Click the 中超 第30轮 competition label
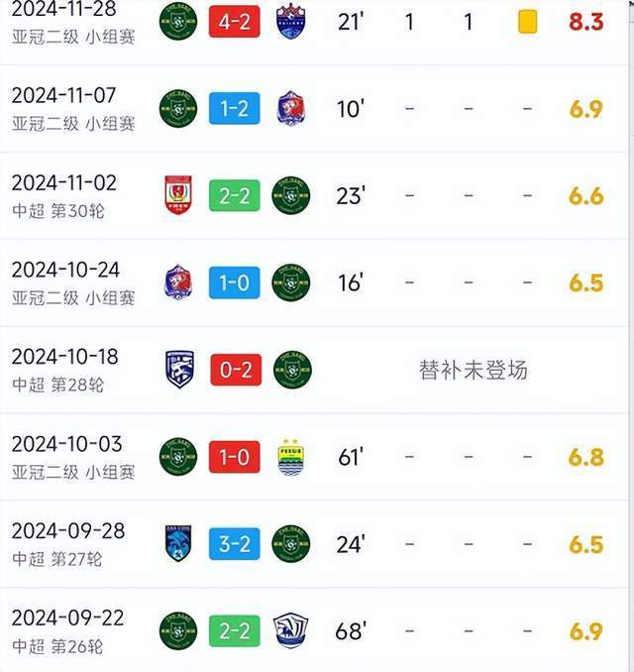 pos(57,210)
